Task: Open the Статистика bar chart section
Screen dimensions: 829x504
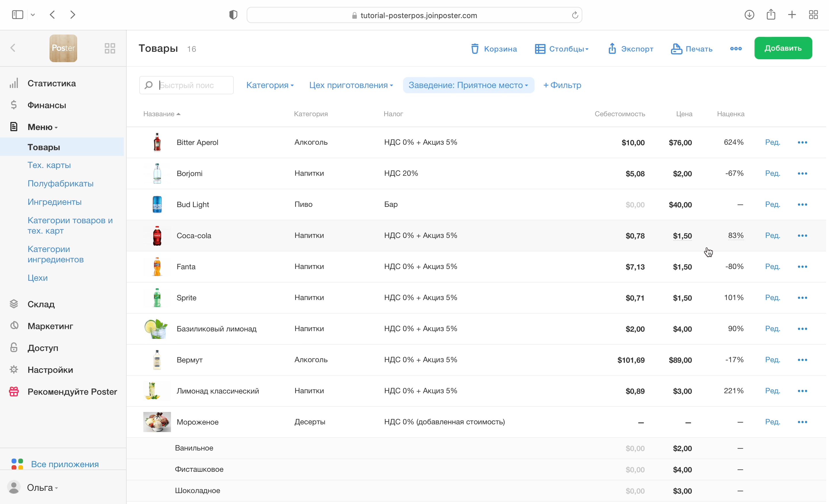Action: 51,83
